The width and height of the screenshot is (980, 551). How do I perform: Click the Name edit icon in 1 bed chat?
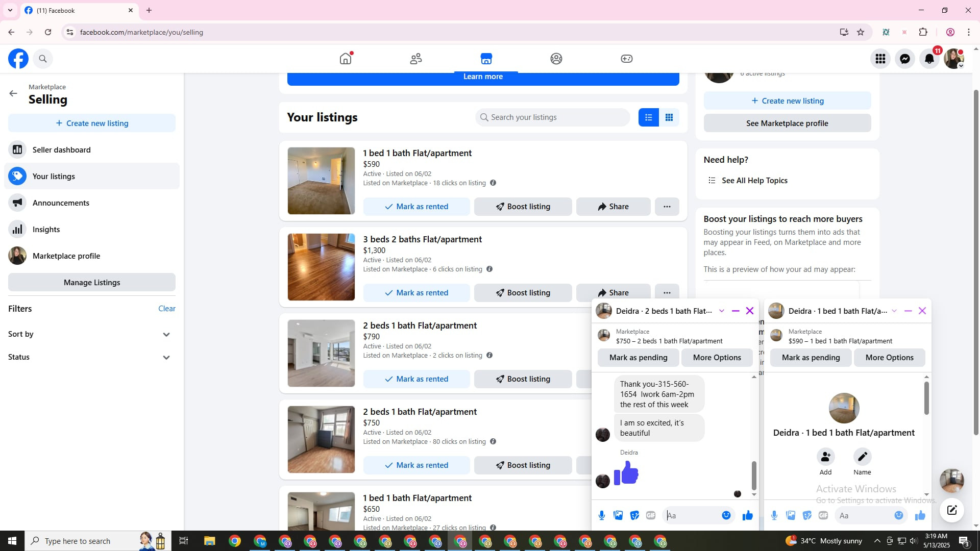pos(863,457)
